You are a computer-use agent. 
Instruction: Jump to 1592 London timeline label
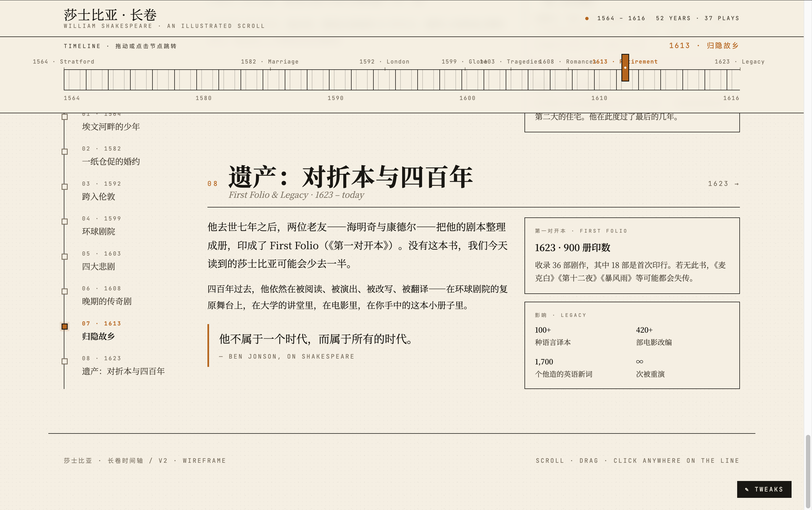(384, 61)
